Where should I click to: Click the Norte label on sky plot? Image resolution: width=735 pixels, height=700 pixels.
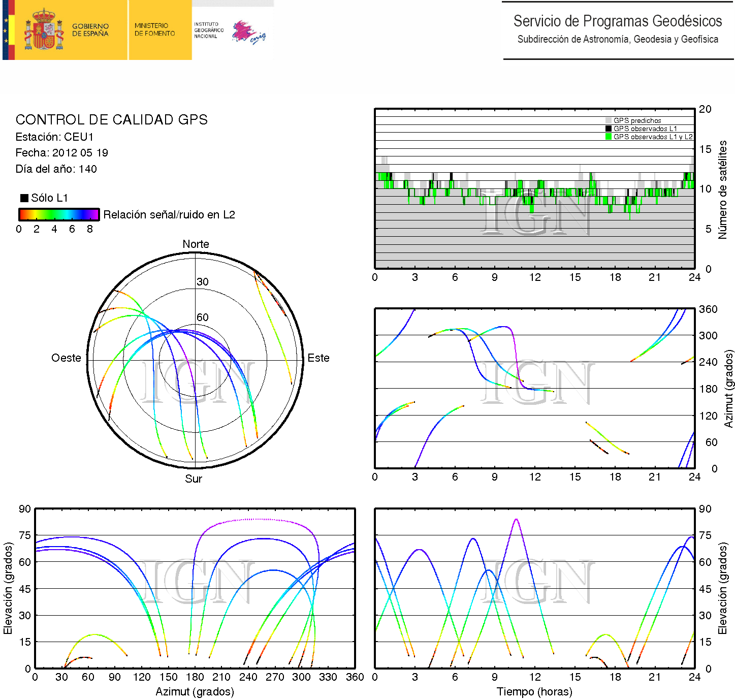coord(196,244)
